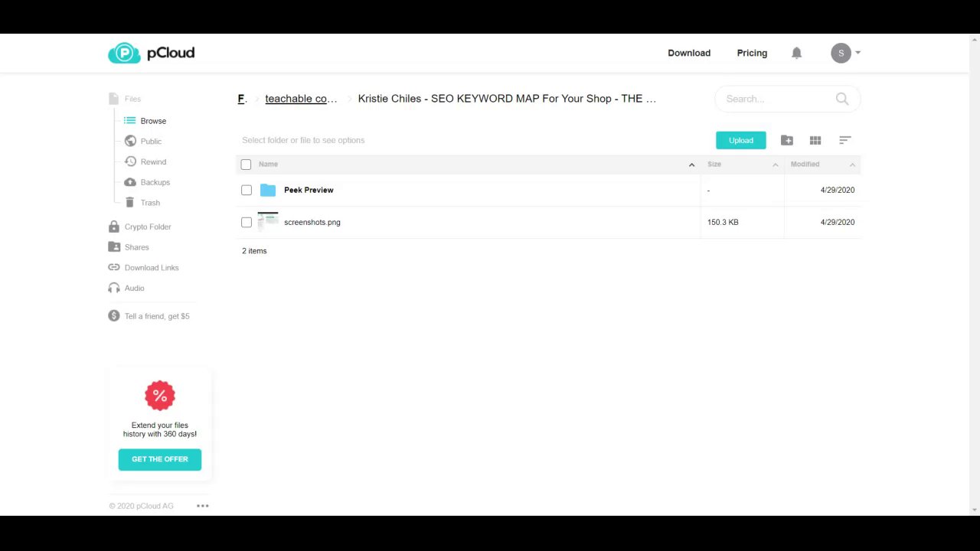
Task: Select Browse in the sidebar
Action: (x=153, y=121)
